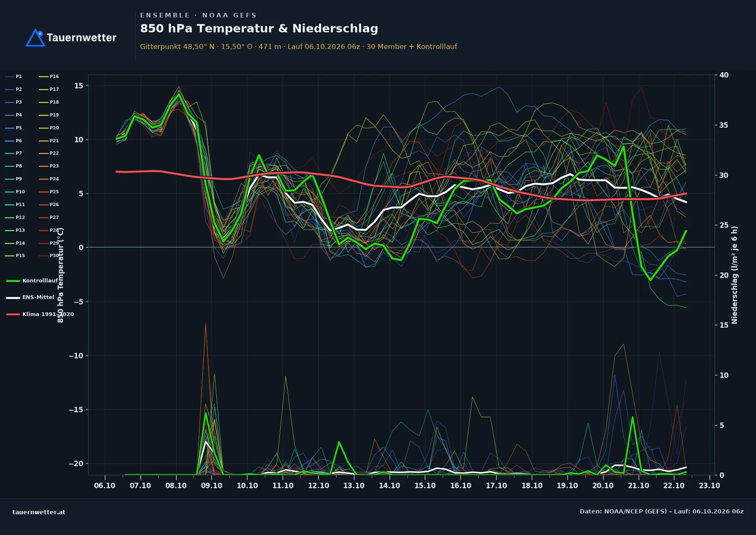Toggle the P1 legend entry
Image resolution: width=756 pixels, height=535 pixels.
[x=14, y=76]
